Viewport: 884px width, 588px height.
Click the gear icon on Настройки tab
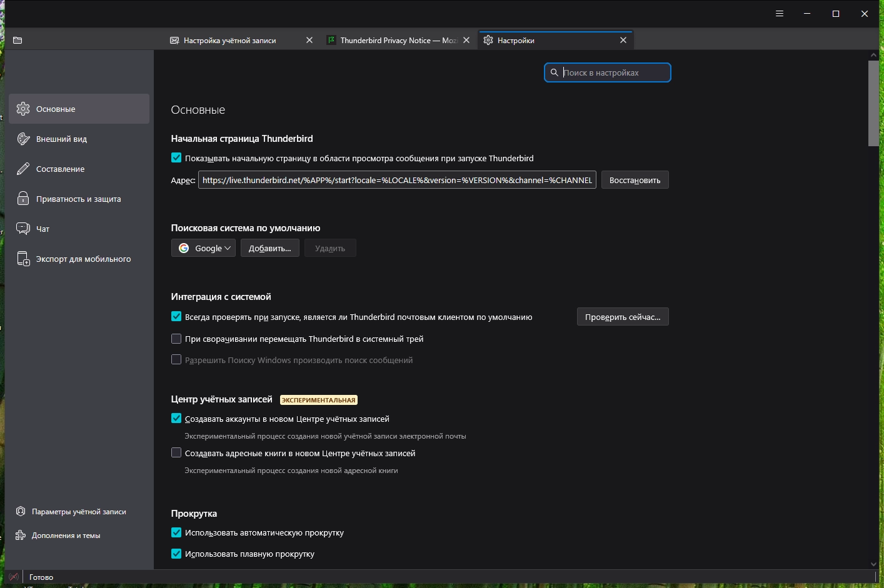click(x=488, y=41)
